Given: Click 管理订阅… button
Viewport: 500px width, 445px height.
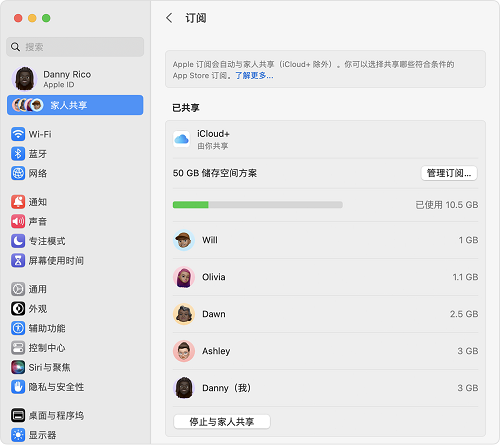Looking at the screenshot, I should coord(449,173).
